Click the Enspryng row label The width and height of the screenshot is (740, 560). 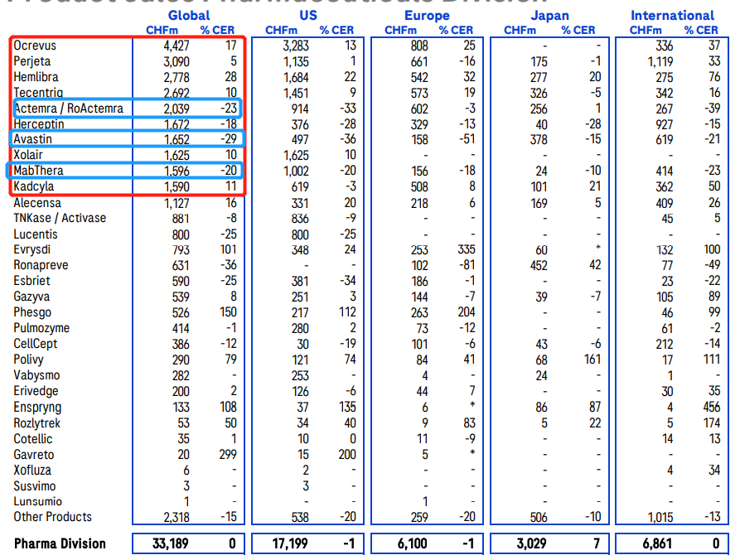point(37,407)
